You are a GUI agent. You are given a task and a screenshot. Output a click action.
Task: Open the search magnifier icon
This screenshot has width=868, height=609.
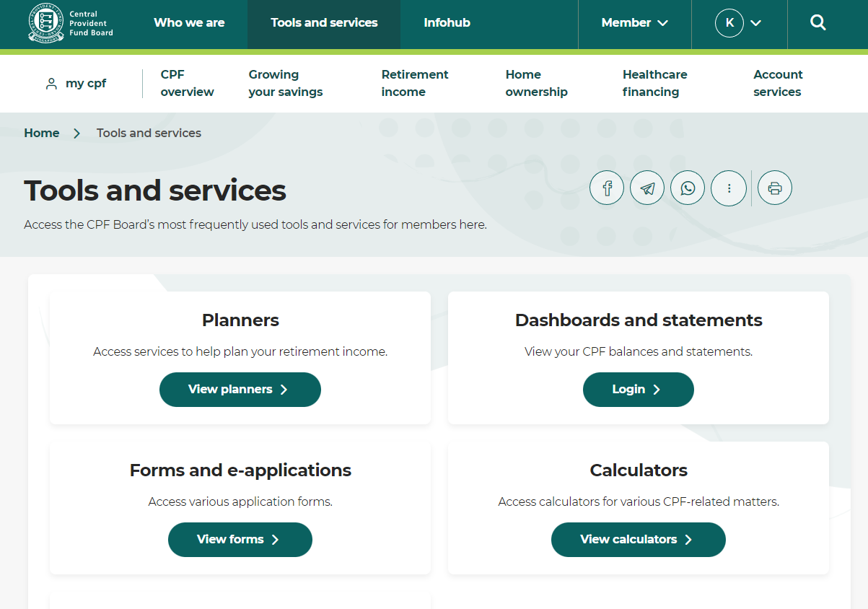click(817, 23)
